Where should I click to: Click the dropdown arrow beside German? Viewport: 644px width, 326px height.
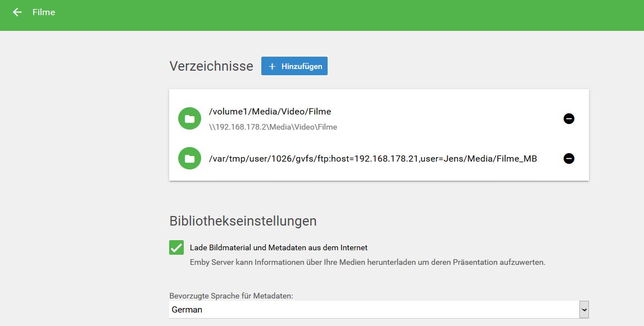584,310
